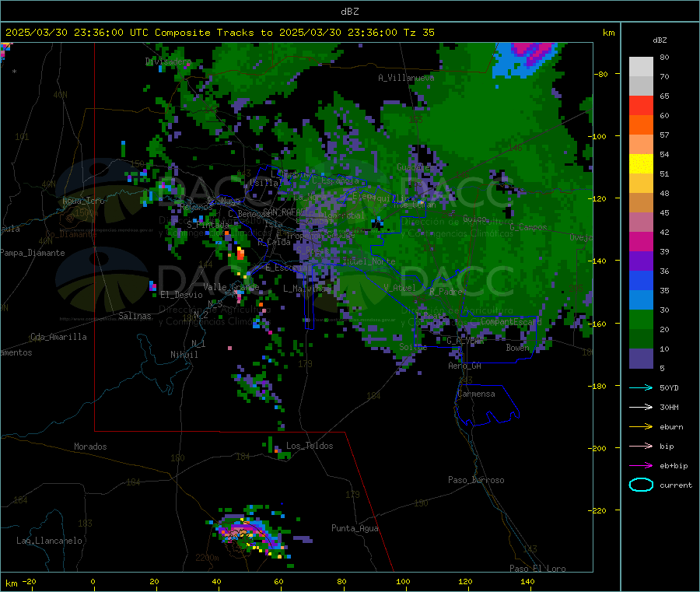This screenshot has height=592, width=700.
Task: Click the Salinas map label
Action: [x=135, y=316]
